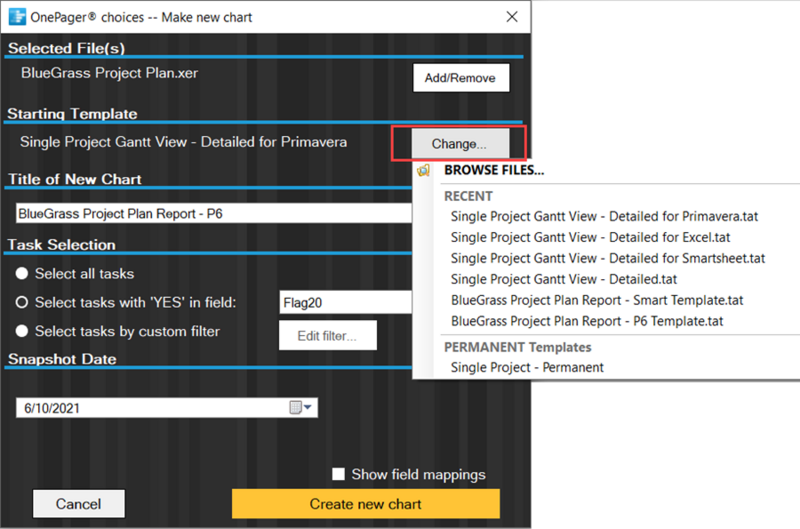Click the Add/Remove files button

(461, 78)
